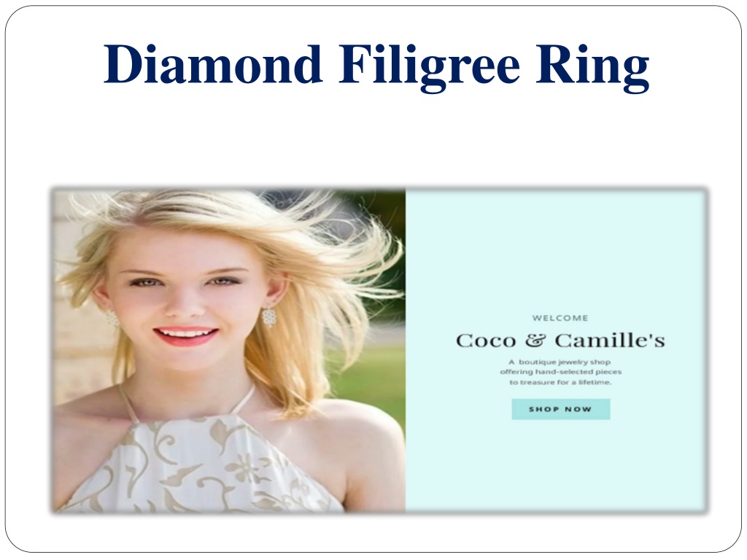Click the 'offering hand-selected pieces' text line

coord(561,372)
